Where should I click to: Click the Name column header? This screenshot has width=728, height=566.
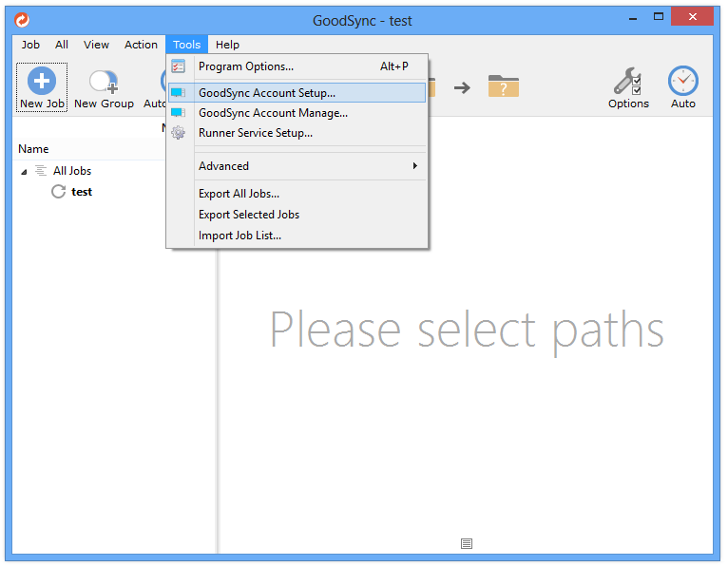pyautogui.click(x=33, y=149)
